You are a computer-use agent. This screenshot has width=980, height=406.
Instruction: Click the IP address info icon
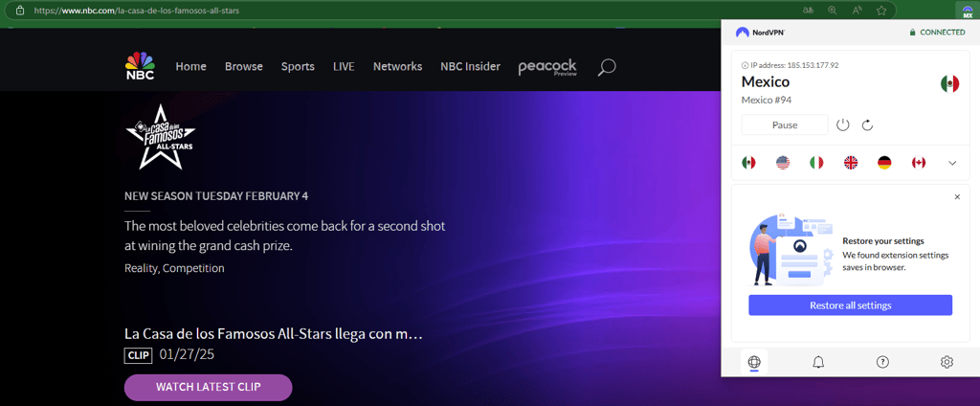[x=745, y=65]
